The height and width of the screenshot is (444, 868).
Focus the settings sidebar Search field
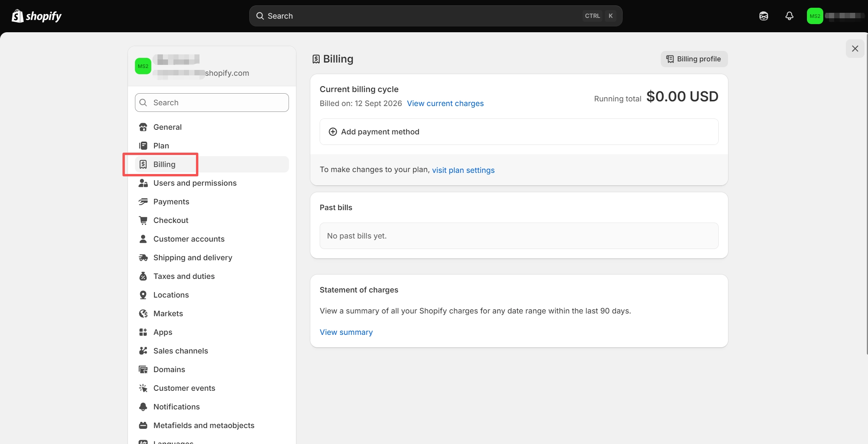pyautogui.click(x=212, y=103)
